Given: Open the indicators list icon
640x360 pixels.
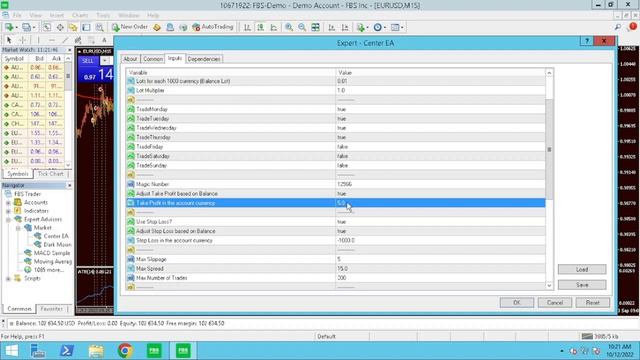Looking at the screenshot, I should (x=360, y=27).
